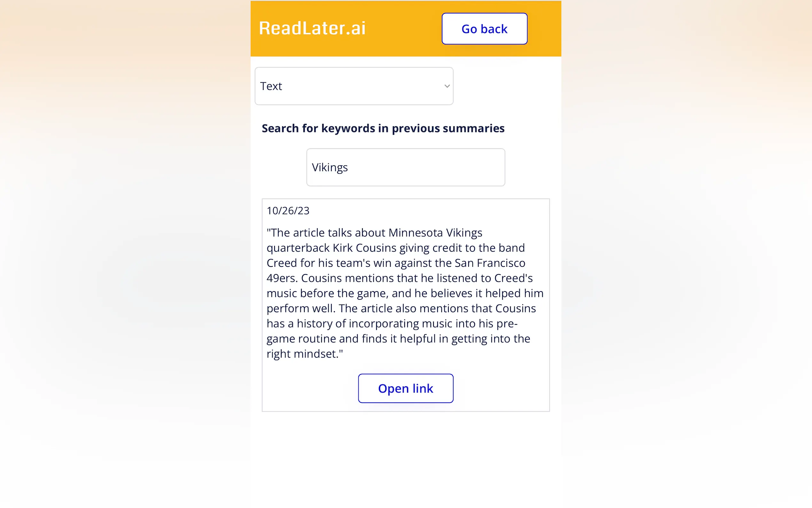This screenshot has width=812, height=508.
Task: Click the word "Vikings" in the search box
Action: tap(330, 167)
